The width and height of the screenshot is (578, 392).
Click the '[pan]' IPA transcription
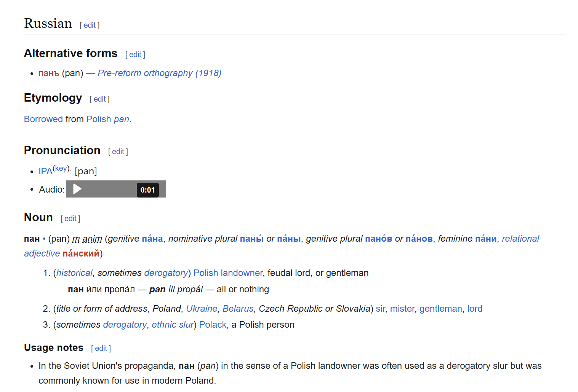(86, 171)
